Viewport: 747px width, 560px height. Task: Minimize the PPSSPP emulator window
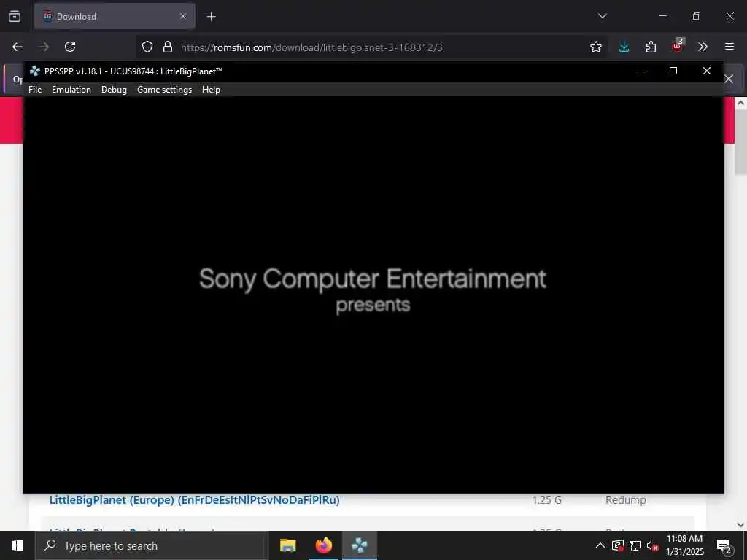pyautogui.click(x=640, y=71)
